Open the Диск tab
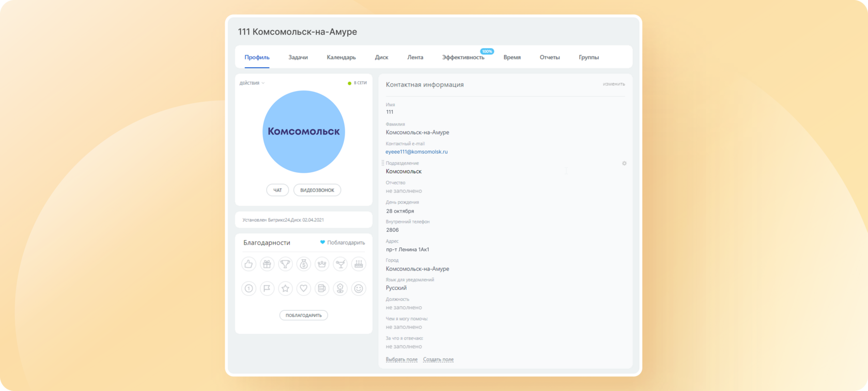The width and height of the screenshot is (868, 391). [381, 57]
